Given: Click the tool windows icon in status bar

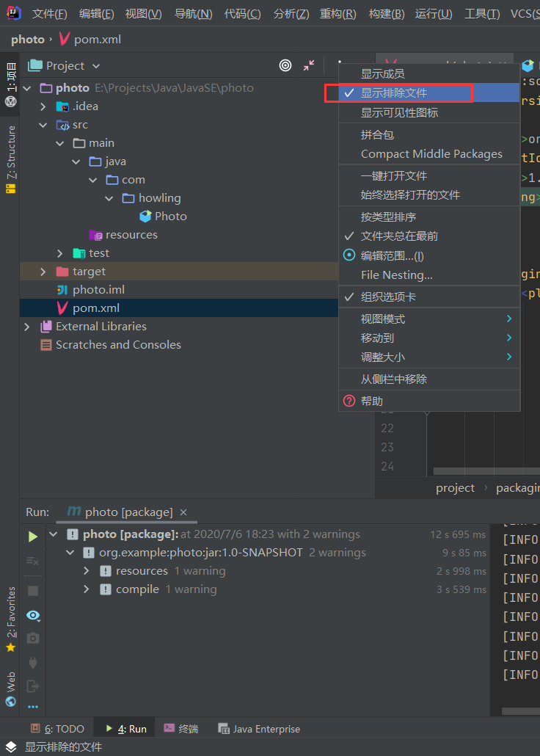Looking at the screenshot, I should coord(10,747).
